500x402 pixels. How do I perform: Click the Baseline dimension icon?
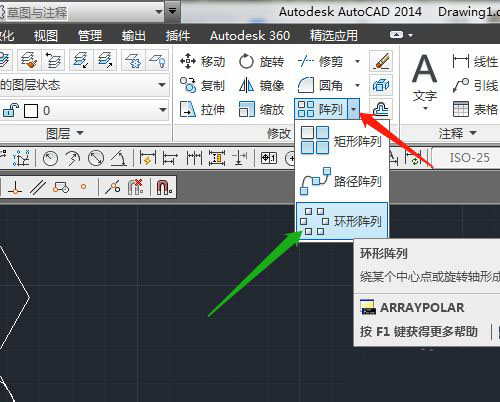(170, 158)
